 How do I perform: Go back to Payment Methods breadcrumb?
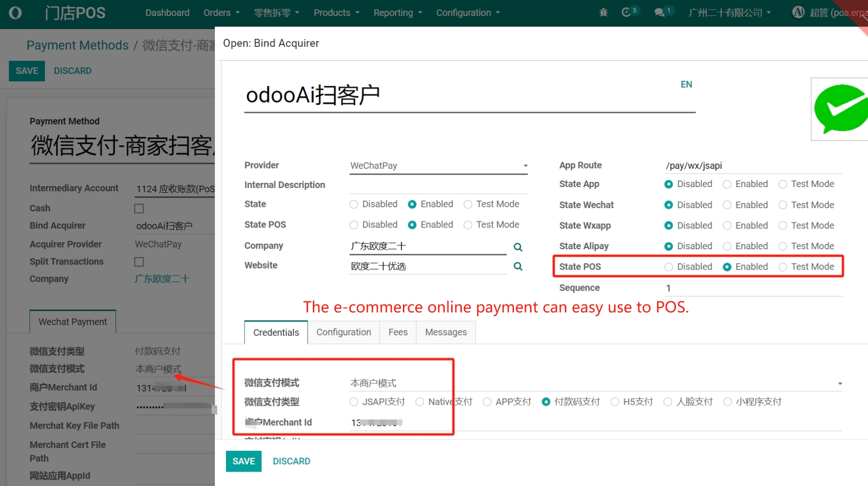[x=78, y=45]
